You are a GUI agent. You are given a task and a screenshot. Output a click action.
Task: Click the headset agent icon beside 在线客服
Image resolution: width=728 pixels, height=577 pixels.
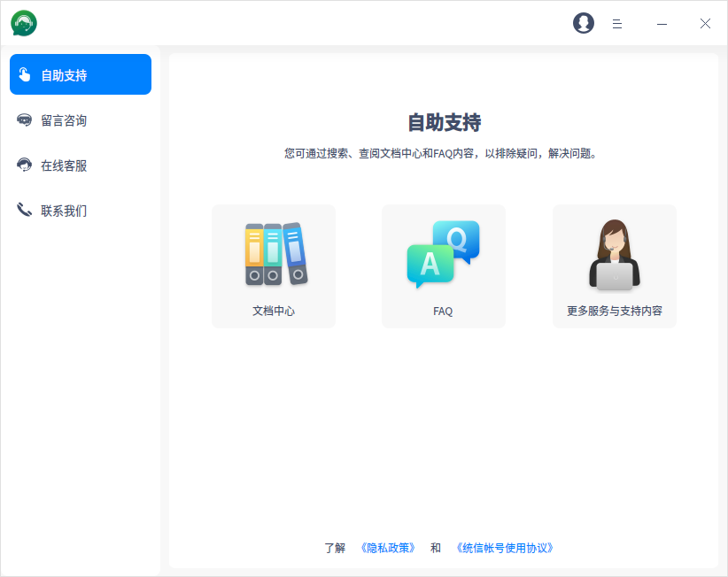[x=24, y=165]
